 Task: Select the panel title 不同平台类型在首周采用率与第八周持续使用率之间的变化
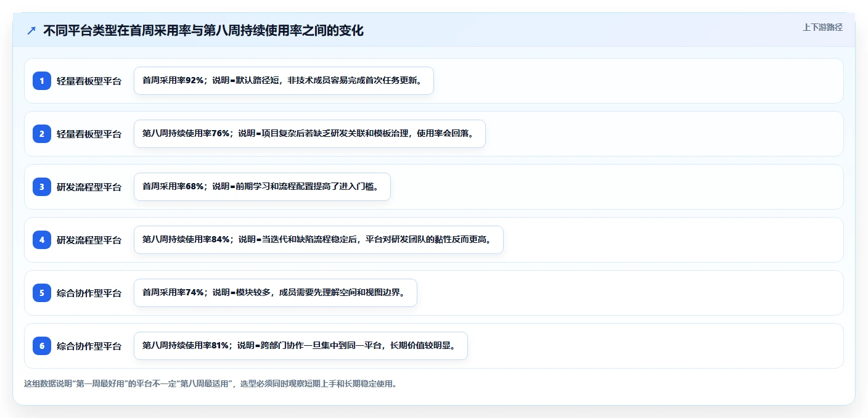coord(203,31)
